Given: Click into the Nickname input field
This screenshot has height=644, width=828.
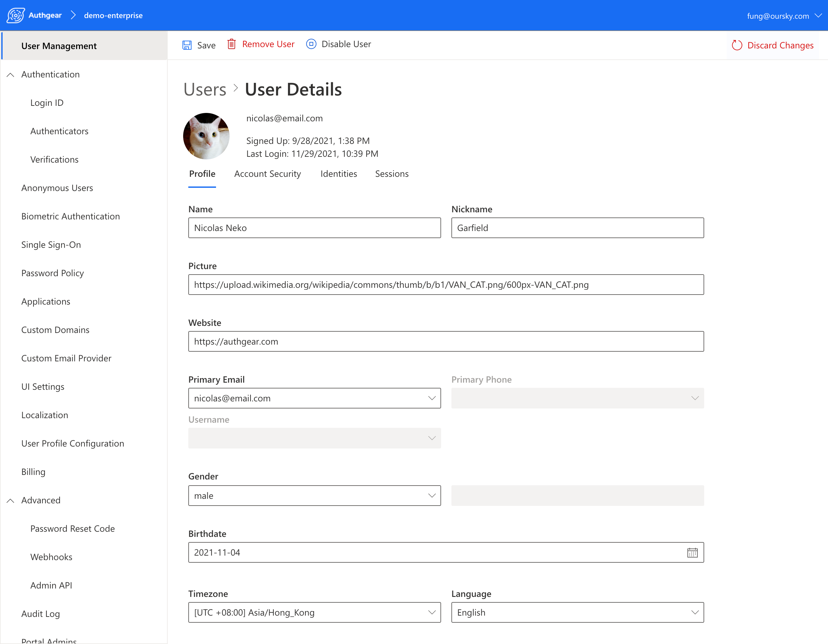Looking at the screenshot, I should (x=577, y=227).
